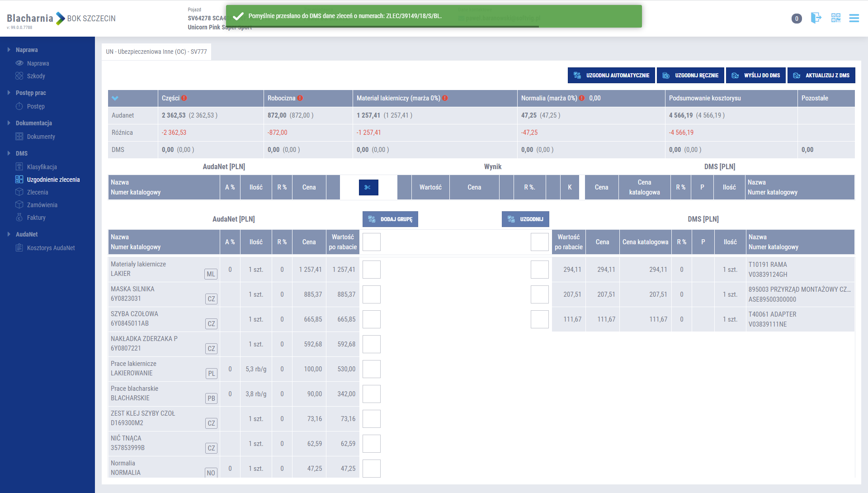Click the CZ tag on MASKA SILNIKA row
Image resolution: width=868 pixels, height=493 pixels.
211,299
